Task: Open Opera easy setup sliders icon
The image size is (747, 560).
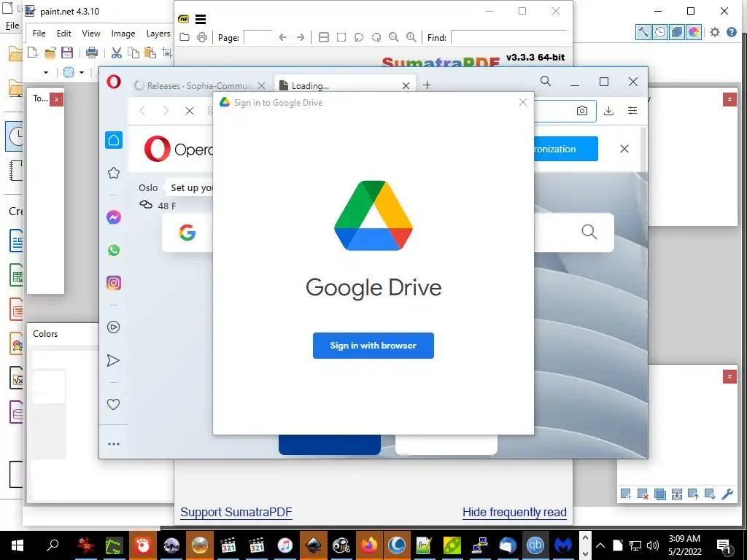Action: pyautogui.click(x=632, y=111)
